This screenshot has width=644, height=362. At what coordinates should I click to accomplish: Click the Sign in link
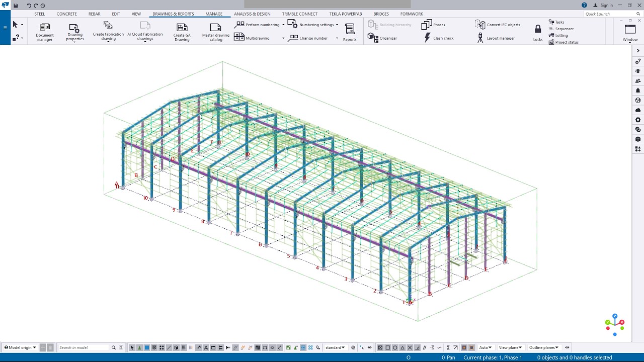[x=603, y=6]
